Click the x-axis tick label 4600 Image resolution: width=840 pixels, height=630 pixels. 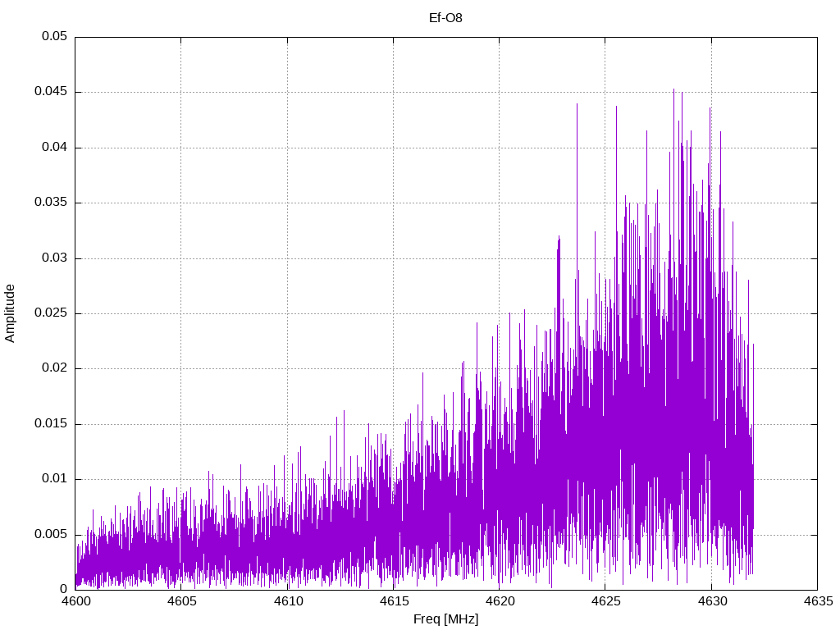coord(75,601)
